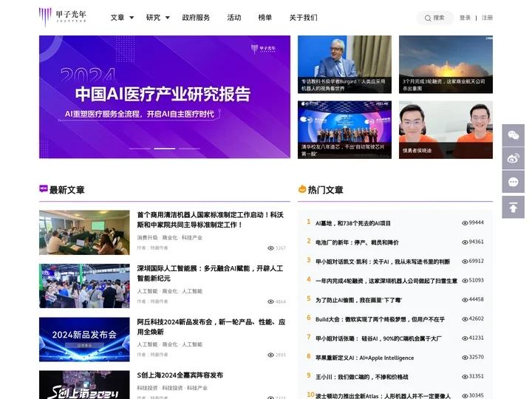Open the WeChat share icon in sidebar
The image size is (532, 399).
(513, 135)
